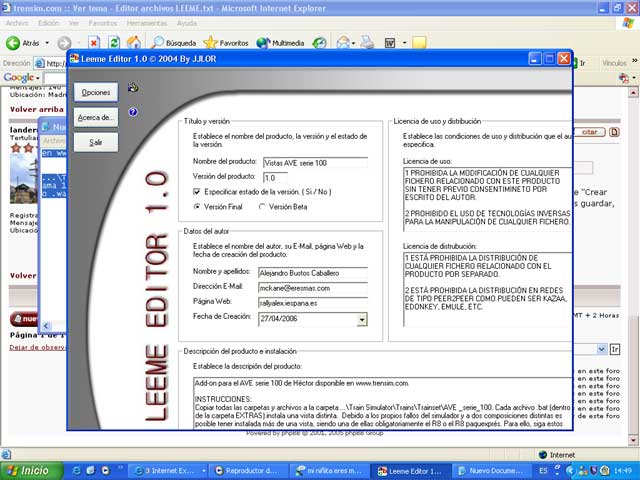Toggle 'Especificar estado de la versión' checkbox
This screenshot has width=640, height=480.
click(x=197, y=191)
